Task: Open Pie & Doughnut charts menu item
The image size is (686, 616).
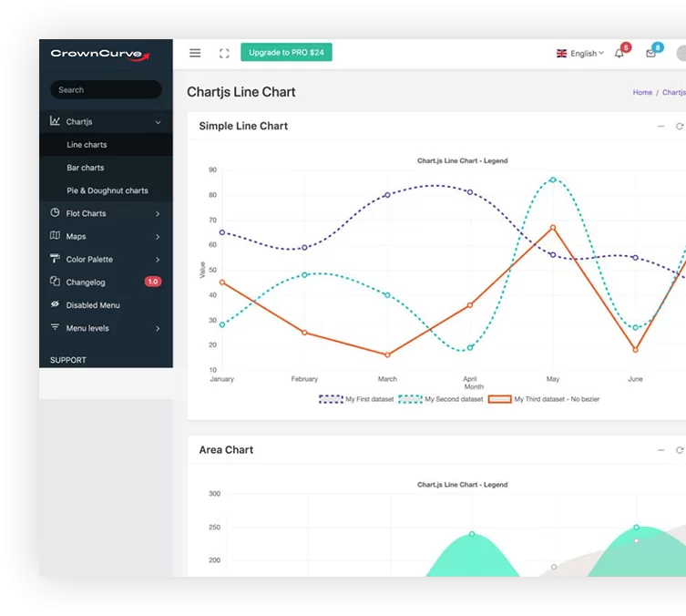Action: pos(108,190)
